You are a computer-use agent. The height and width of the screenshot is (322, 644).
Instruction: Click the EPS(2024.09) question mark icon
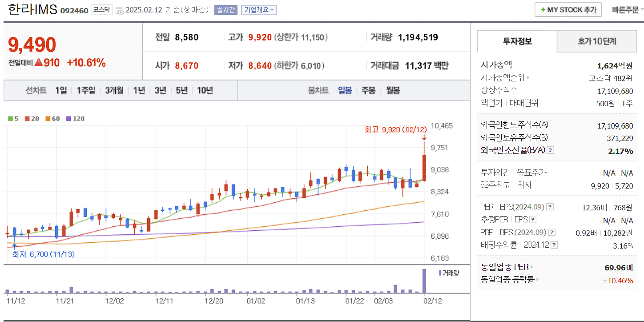tap(549, 207)
